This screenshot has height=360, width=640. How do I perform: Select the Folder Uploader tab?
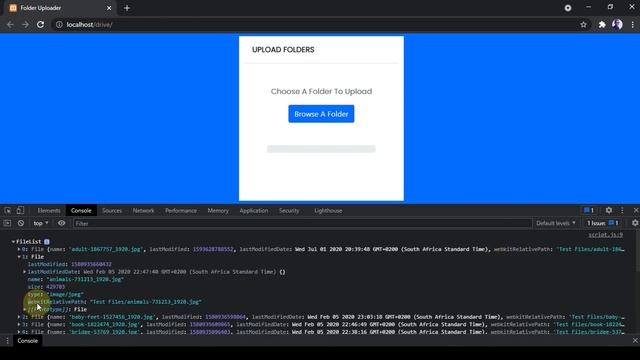pyautogui.click(x=61, y=8)
